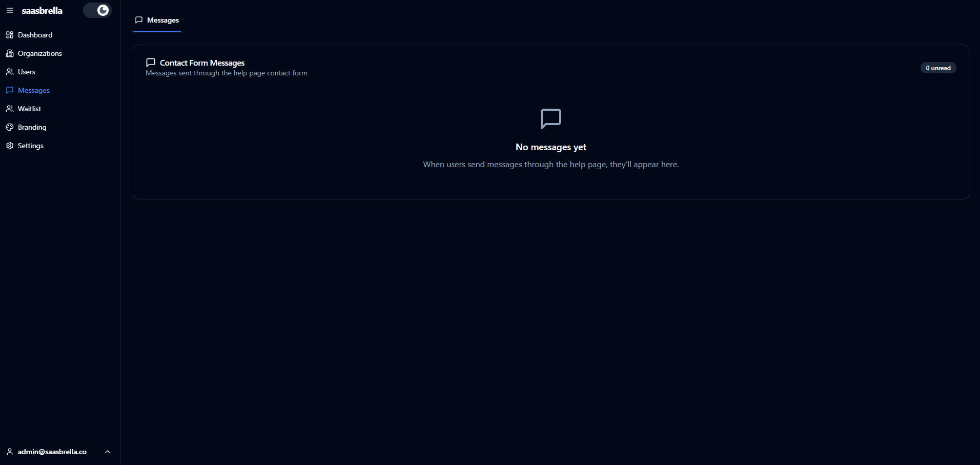Screen dimensions: 980x465
Task: Click the Messages speech bubble sidebar icon
Action: pyautogui.click(x=10, y=90)
